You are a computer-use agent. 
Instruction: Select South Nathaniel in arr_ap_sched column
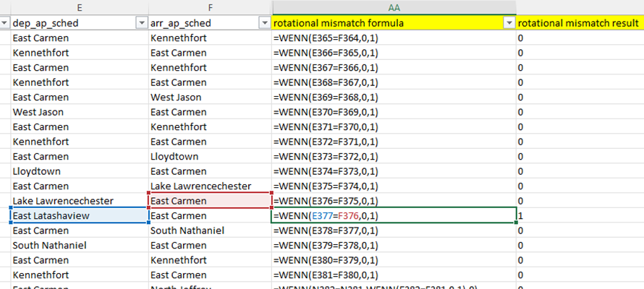click(210, 230)
